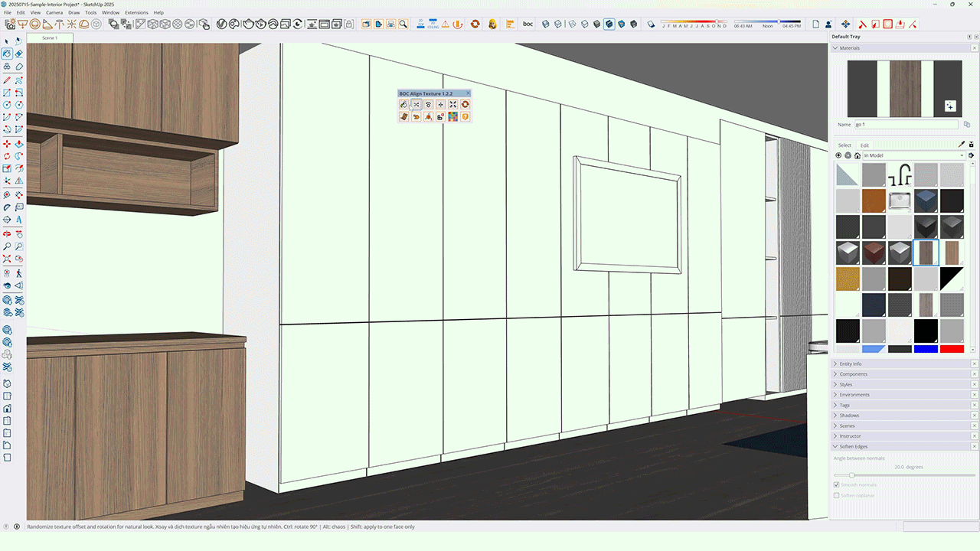Close the Materials panel
Screen dimensions: 980x551
pyautogui.click(x=975, y=48)
